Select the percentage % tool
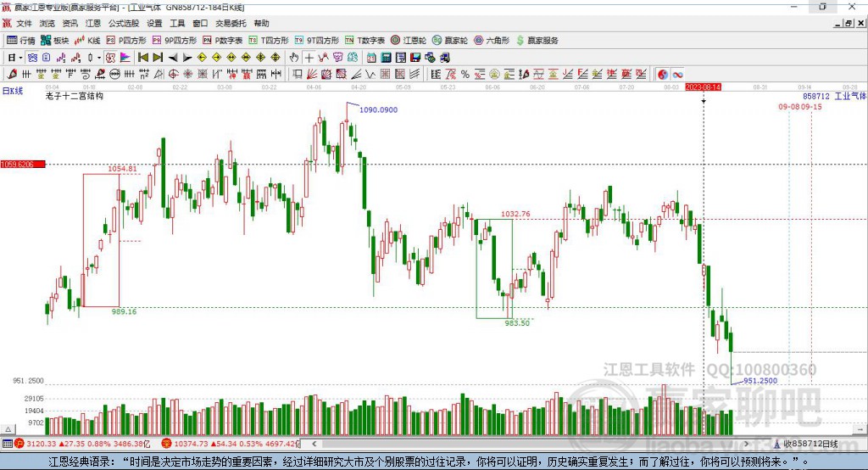The height and width of the screenshot is (470, 868). (x=465, y=75)
